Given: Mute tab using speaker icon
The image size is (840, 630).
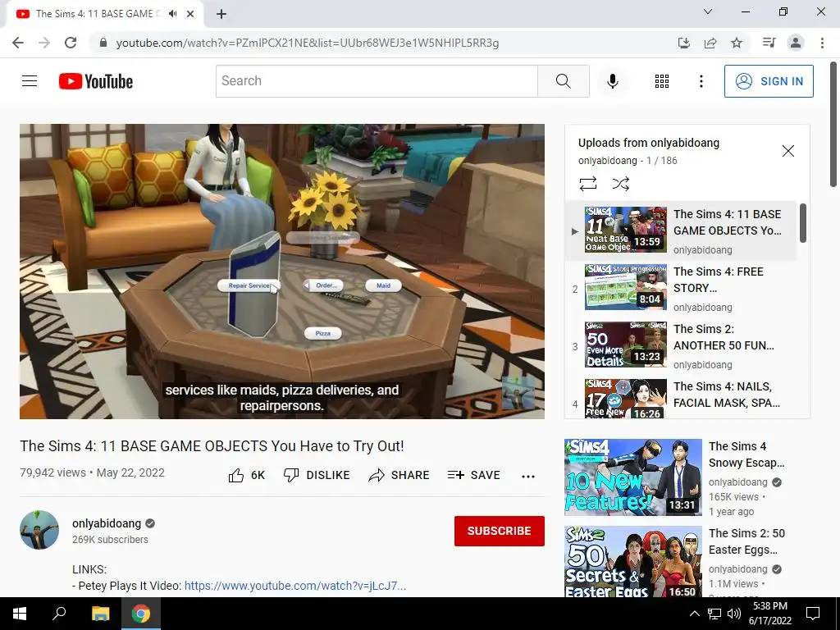Looking at the screenshot, I should click(x=172, y=14).
